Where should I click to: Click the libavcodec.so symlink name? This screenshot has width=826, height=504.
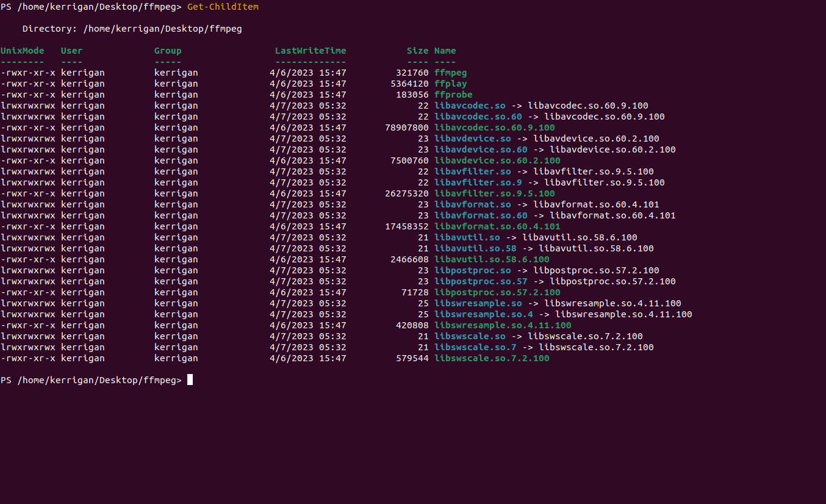point(470,105)
